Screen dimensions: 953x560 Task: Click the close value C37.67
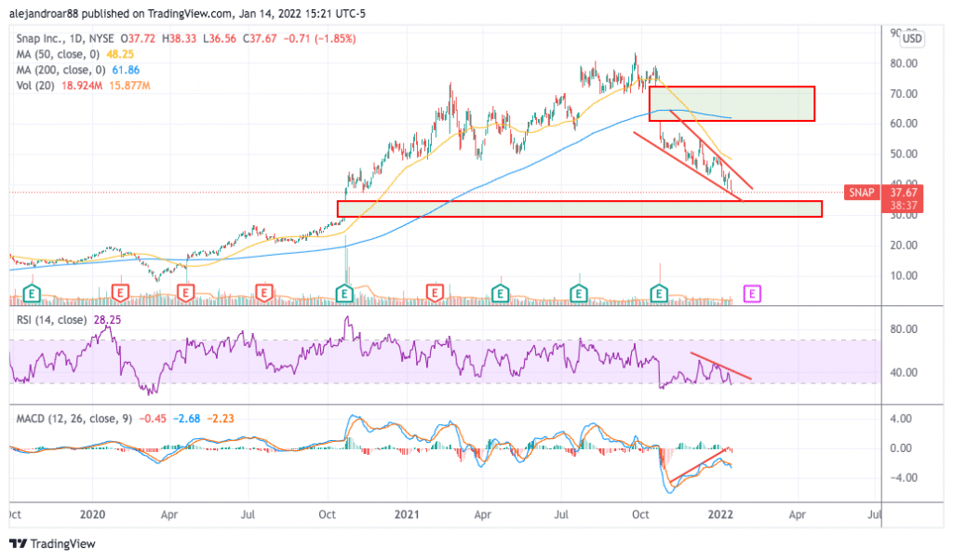(260, 38)
